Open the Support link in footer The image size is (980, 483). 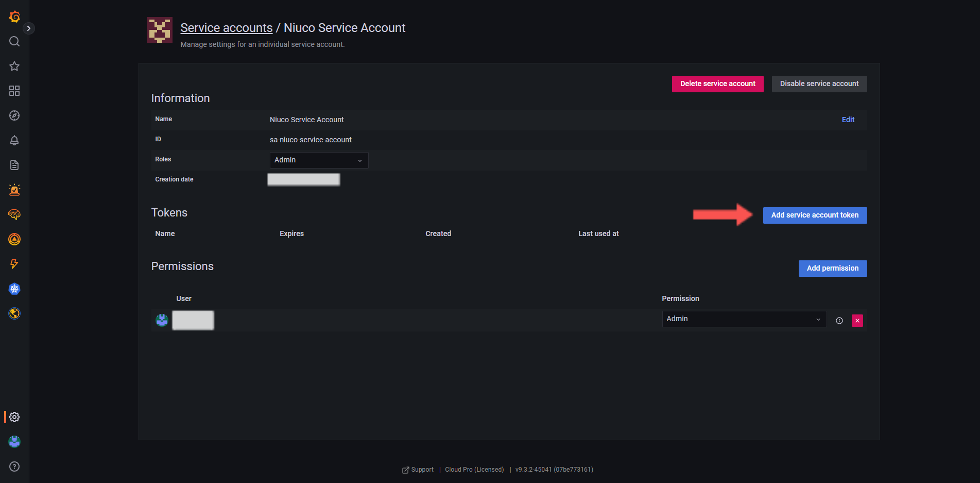click(x=418, y=470)
